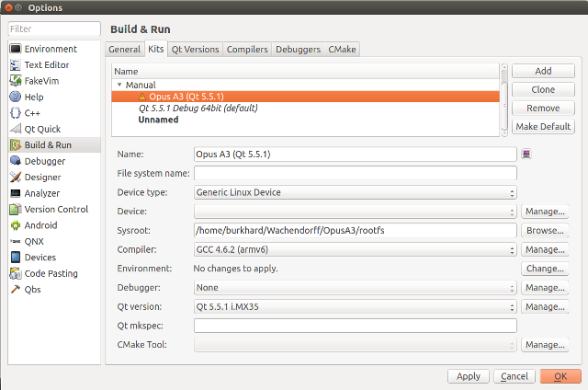
Task: Click the Remove kit button
Action: (543, 109)
